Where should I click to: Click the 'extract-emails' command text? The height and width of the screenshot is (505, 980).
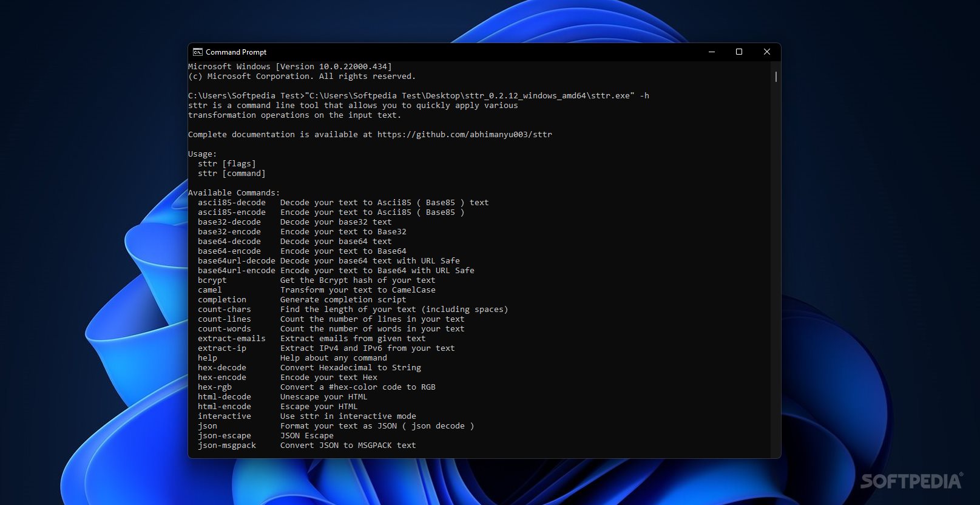pos(232,339)
